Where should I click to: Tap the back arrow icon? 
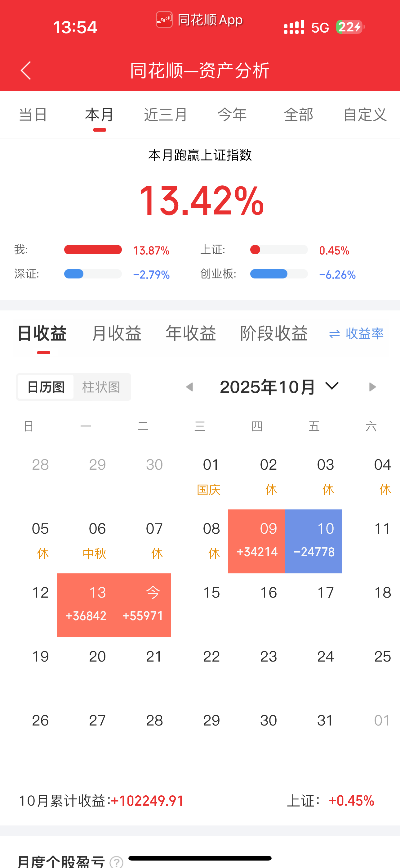(26, 70)
